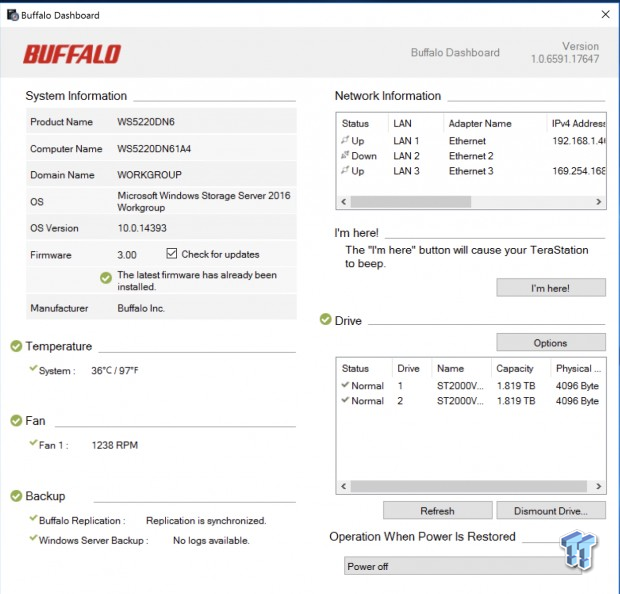Click the drive table horizontal scrollbar thumb
Image resolution: width=620 pixels, height=594 pixels.
pyautogui.click(x=469, y=486)
